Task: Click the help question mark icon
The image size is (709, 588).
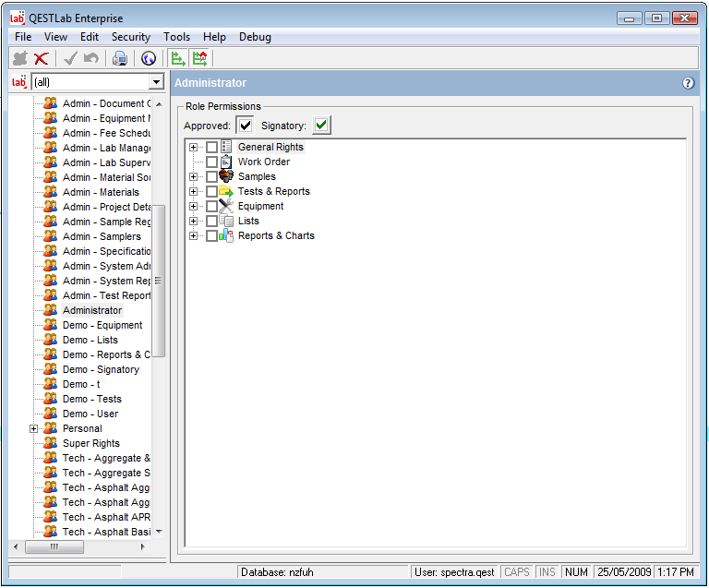Action: pyautogui.click(x=688, y=83)
